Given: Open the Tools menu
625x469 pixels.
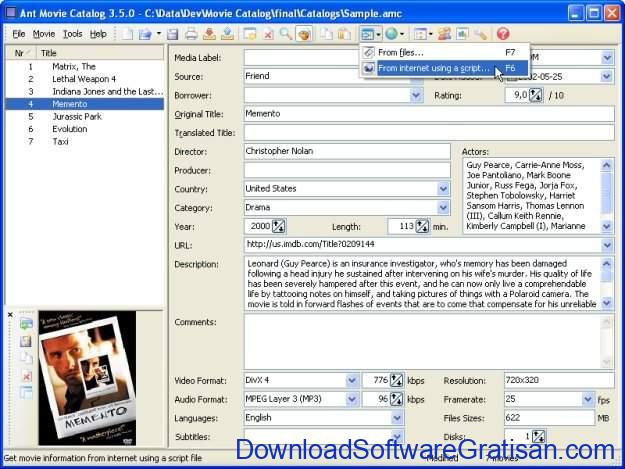Looking at the screenshot, I should 73,34.
